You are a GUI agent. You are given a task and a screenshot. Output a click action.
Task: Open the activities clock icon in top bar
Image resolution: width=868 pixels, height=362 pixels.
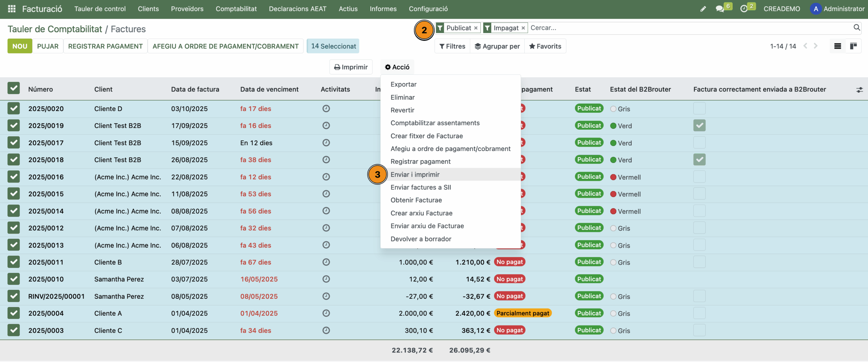744,9
